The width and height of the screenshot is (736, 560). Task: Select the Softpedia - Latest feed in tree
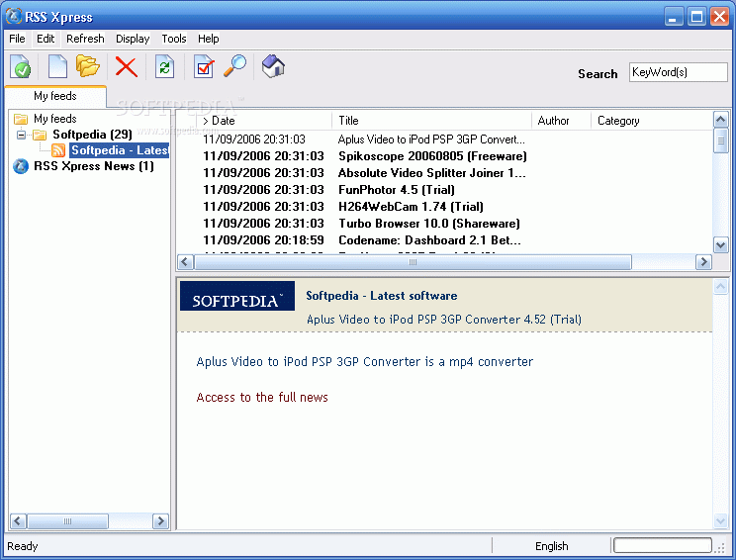(120, 150)
